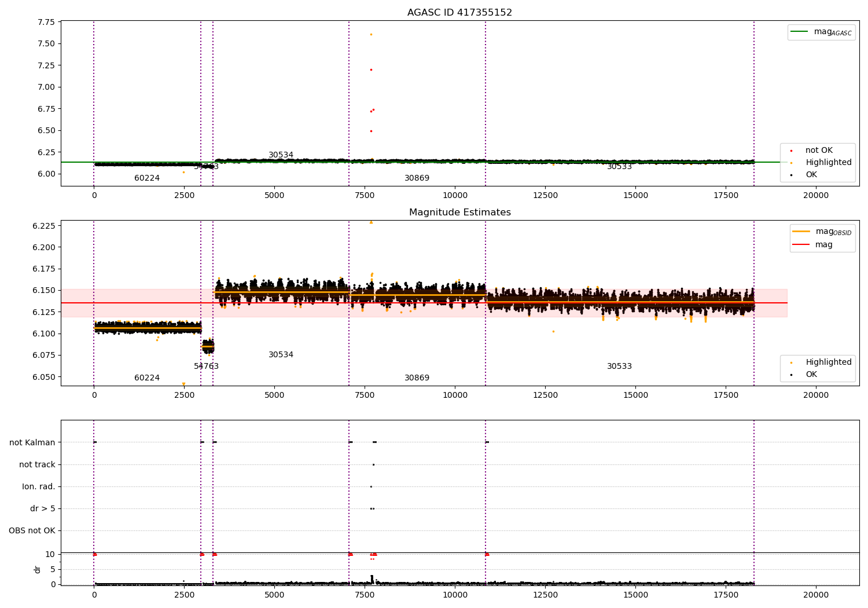Click obsid label 60224 in the AGASC ID plot
This screenshot has height=608, width=868.
pos(147,178)
